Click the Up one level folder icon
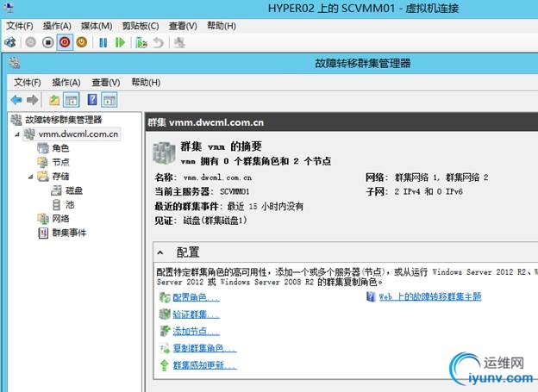 (x=53, y=100)
